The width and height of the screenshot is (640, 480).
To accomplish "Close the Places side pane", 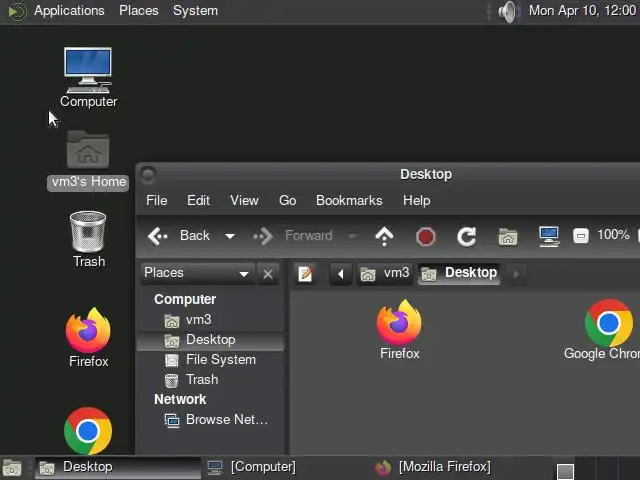I will pyautogui.click(x=268, y=273).
